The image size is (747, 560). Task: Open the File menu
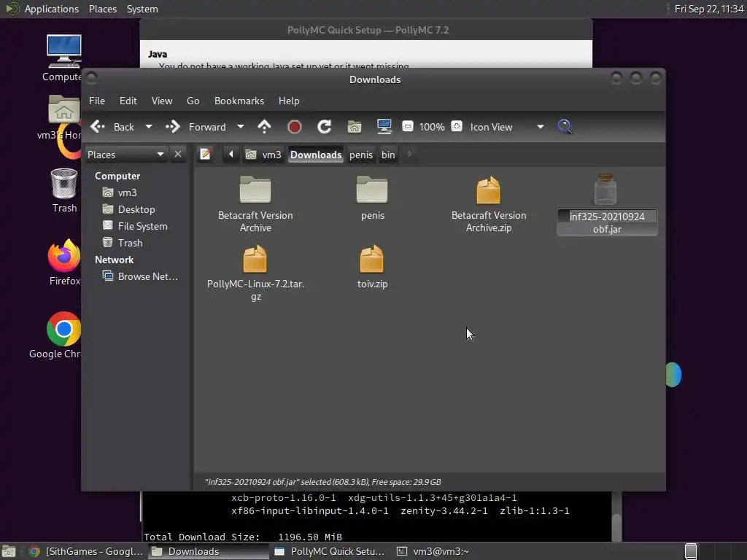(97, 101)
